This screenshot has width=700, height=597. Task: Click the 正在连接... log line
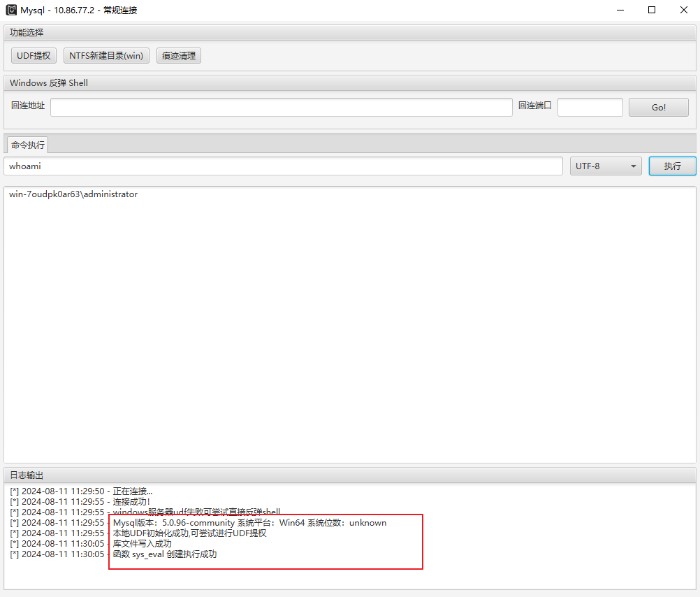(x=81, y=491)
